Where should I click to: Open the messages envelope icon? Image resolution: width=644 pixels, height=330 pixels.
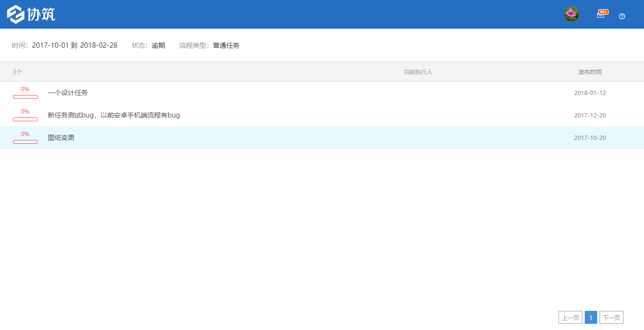600,16
